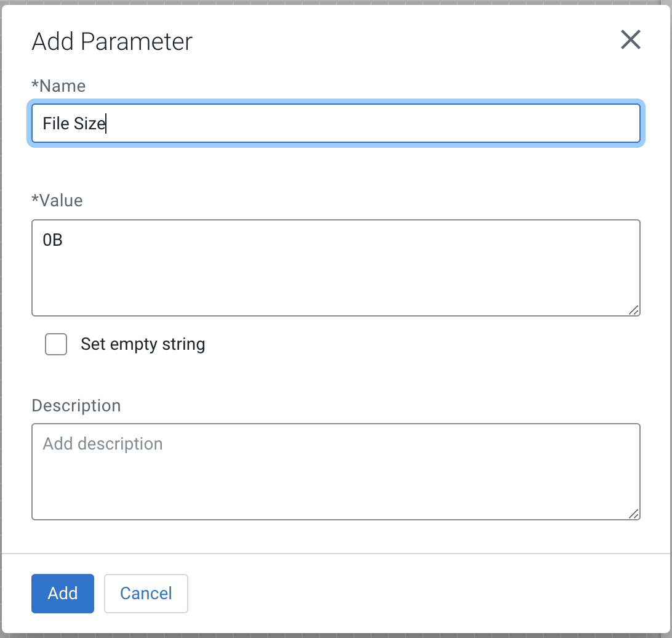Click the *Name field label

click(x=58, y=86)
